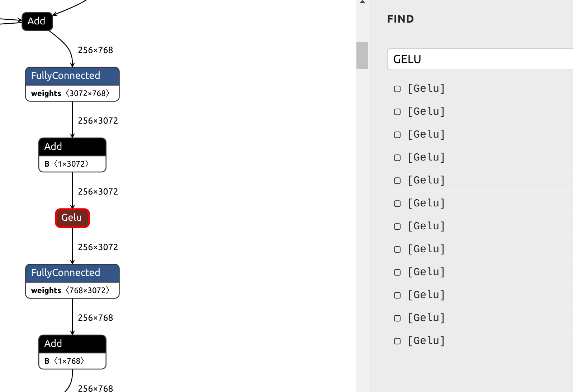Screen dimensions: 573x392
Task: Select the first [Gelu] search result
Action: (426, 89)
